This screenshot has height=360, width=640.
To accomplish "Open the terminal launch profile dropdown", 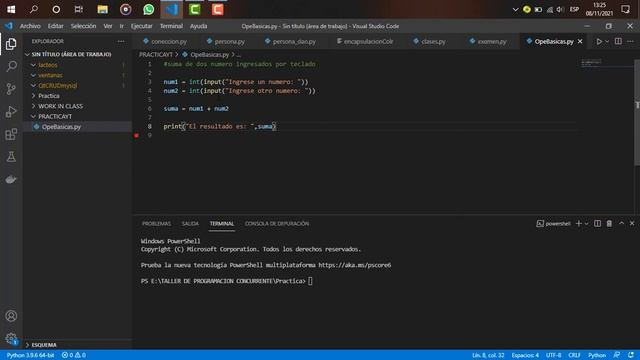I will click(587, 223).
